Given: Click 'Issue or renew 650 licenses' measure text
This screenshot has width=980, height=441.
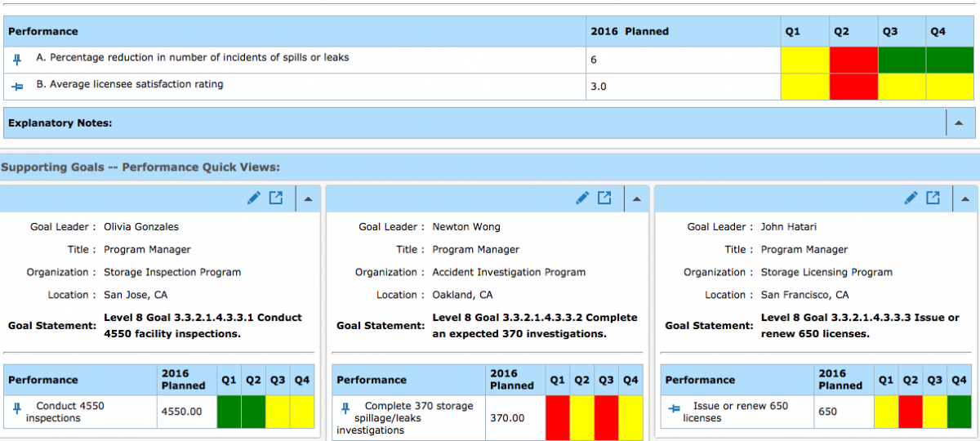Looking at the screenshot, I should pos(736,412).
